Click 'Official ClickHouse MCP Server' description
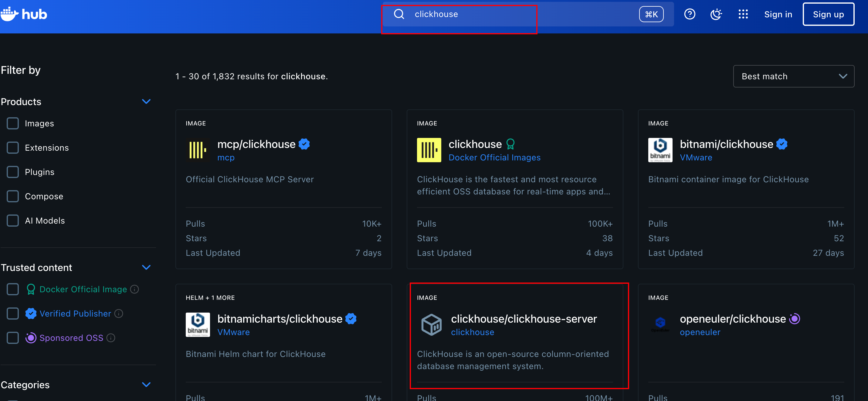The height and width of the screenshot is (401, 868). click(x=250, y=179)
